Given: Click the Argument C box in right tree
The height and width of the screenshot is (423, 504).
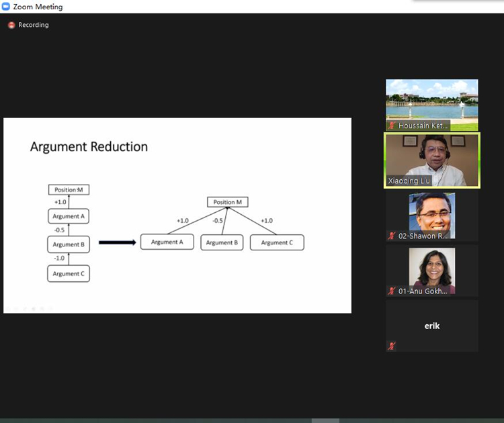Looking at the screenshot, I should [x=277, y=242].
